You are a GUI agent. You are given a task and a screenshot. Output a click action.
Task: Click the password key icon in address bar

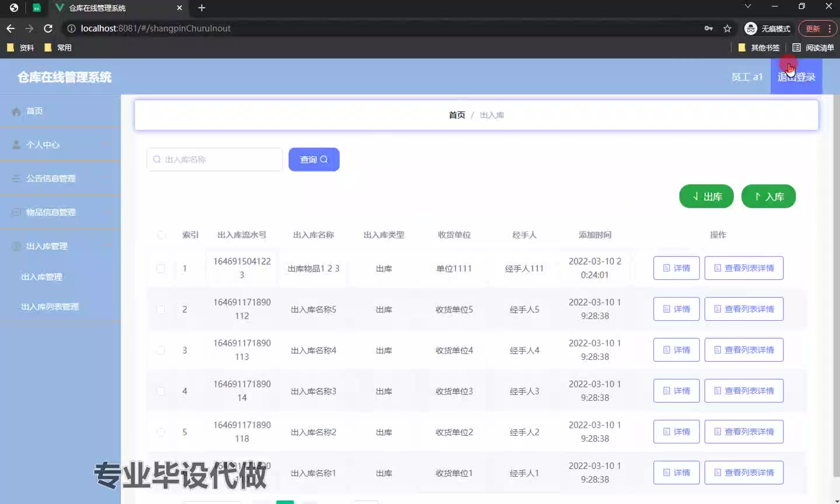[709, 29]
